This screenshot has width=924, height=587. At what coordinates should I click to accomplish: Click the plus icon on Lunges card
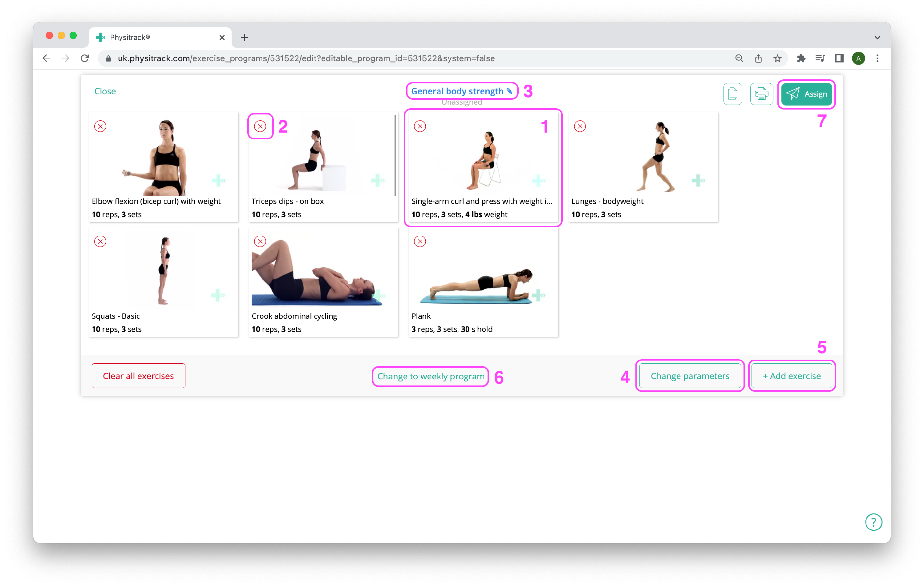[x=698, y=180]
